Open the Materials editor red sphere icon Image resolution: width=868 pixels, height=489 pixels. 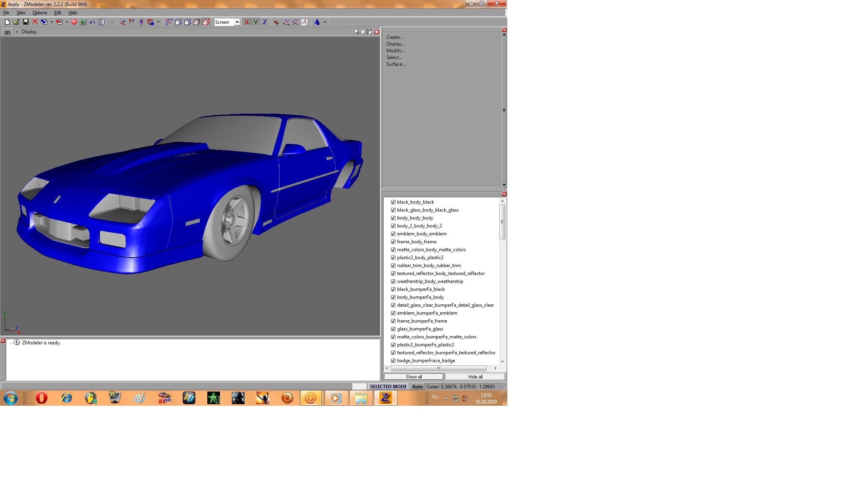(x=74, y=22)
